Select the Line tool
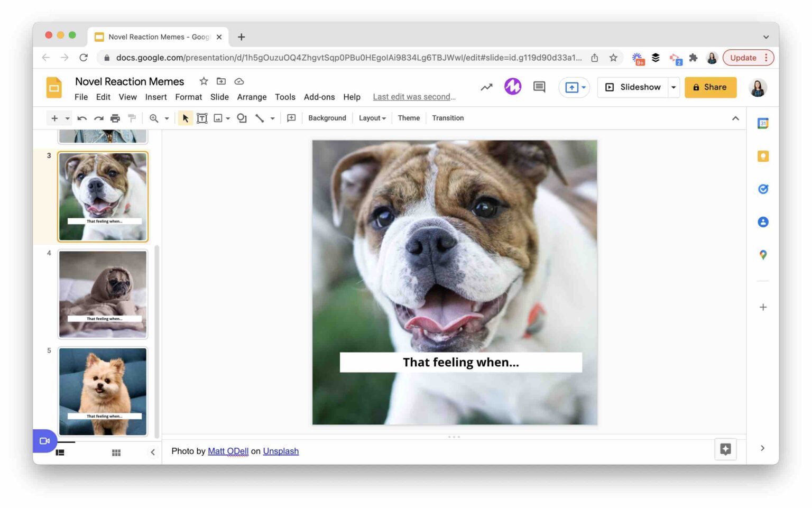 coord(260,118)
